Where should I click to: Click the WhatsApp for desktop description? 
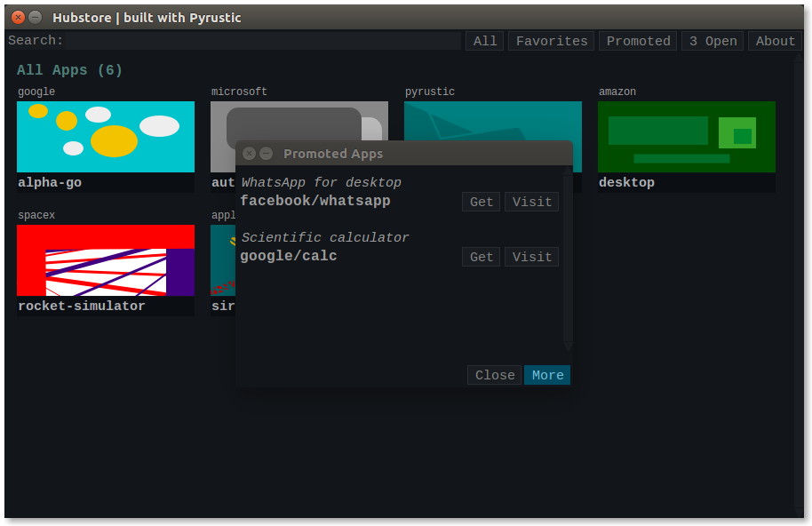pos(321,182)
